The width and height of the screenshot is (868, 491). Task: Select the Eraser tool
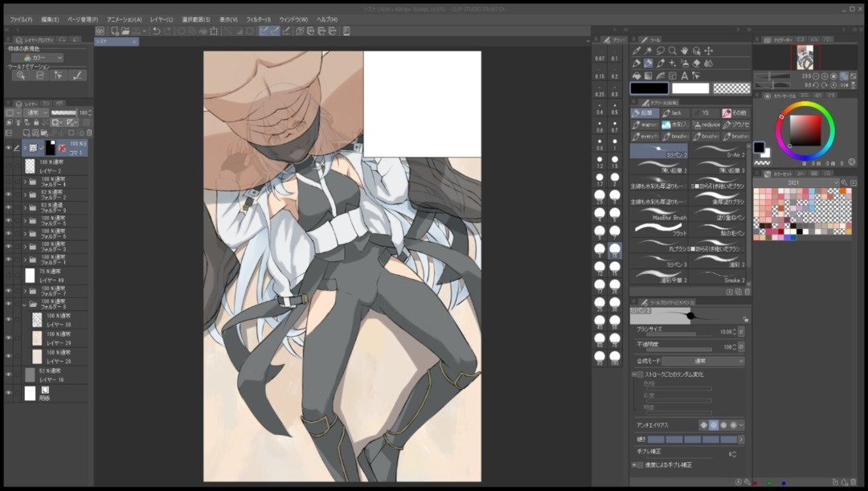(x=694, y=63)
